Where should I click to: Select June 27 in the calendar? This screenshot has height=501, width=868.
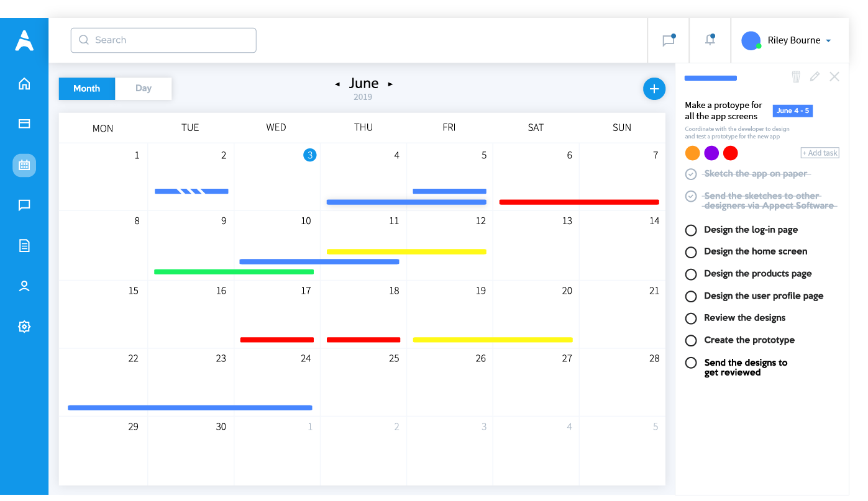567,358
